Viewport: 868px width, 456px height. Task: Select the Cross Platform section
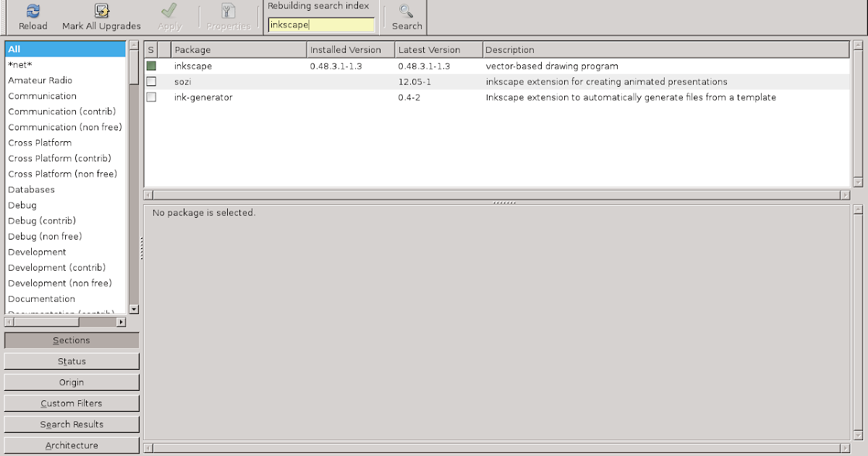pyautogui.click(x=65, y=143)
